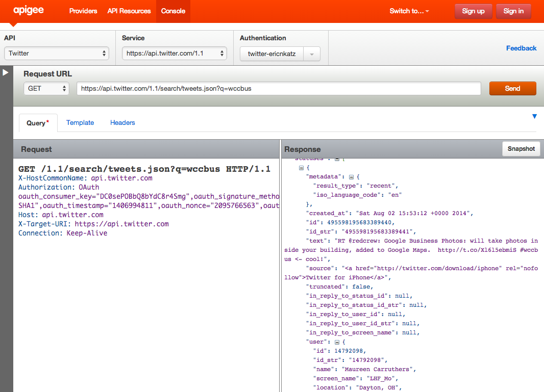The image size is (544, 392).
Task: Click the X-Target-URI header line
Action: click(x=93, y=224)
